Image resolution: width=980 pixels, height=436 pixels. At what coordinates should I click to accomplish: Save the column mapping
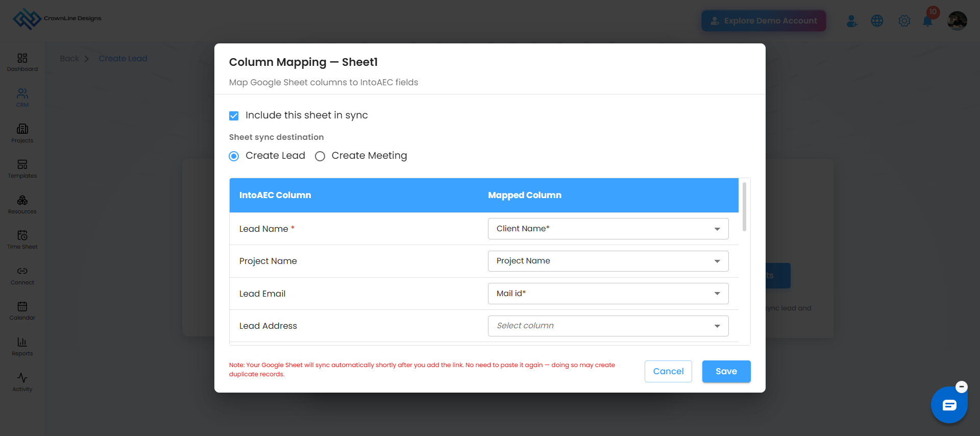726,372
